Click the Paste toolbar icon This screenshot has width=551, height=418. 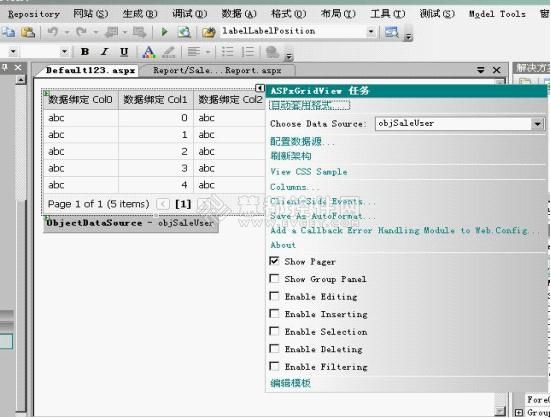pos(28,32)
